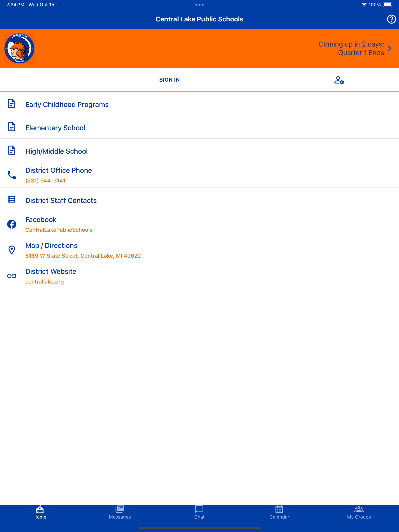
Task: Tap the document icon beside Early Childhood Programs
Action: 11,103
